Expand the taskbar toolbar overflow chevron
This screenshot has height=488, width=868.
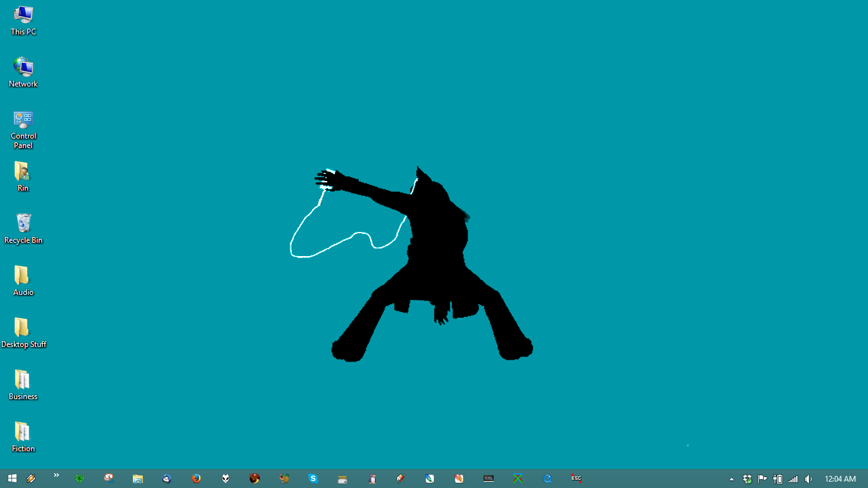pos(56,475)
